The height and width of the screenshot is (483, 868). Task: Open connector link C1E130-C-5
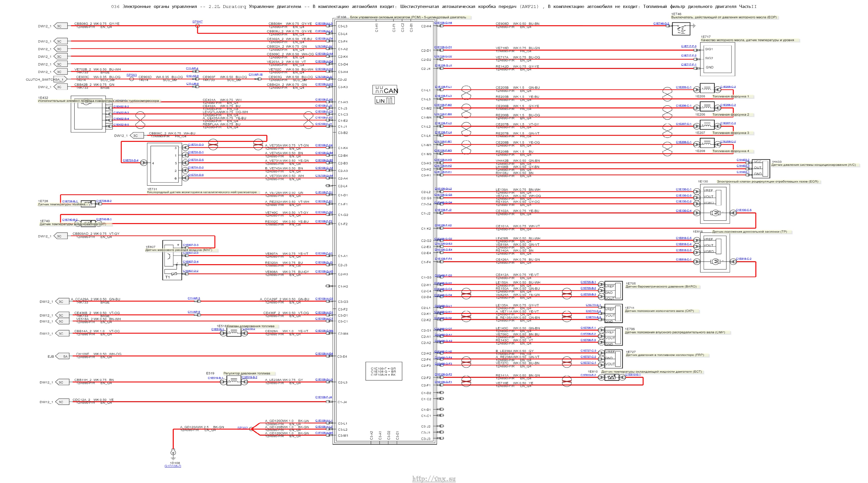pyautogui.click(x=743, y=210)
